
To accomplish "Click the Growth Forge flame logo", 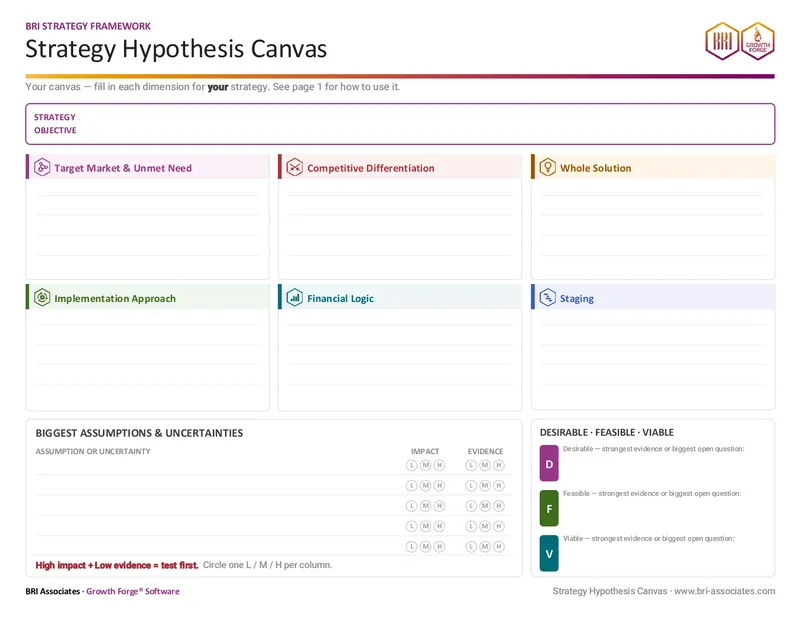I will point(758,41).
